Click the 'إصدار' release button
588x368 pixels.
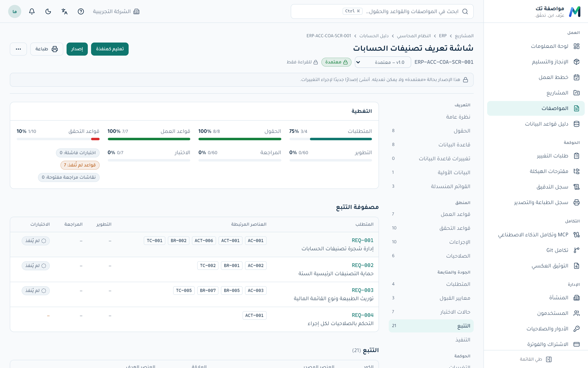coord(77,49)
